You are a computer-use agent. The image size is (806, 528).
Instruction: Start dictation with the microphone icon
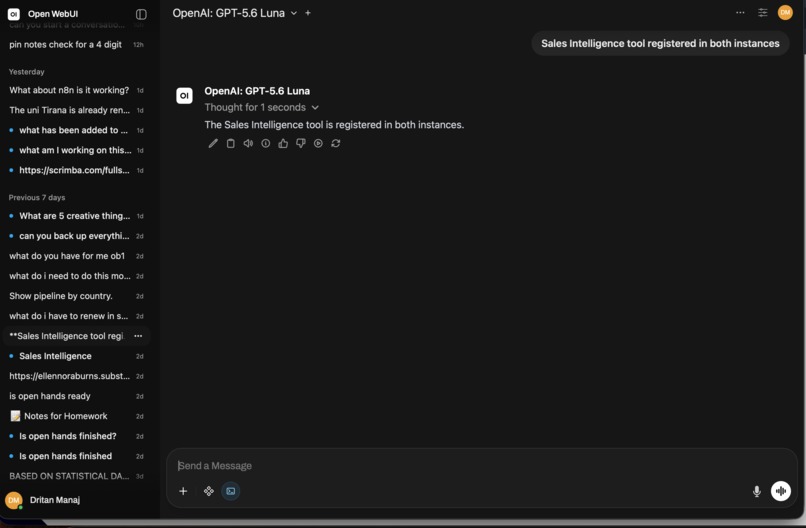pyautogui.click(x=757, y=491)
